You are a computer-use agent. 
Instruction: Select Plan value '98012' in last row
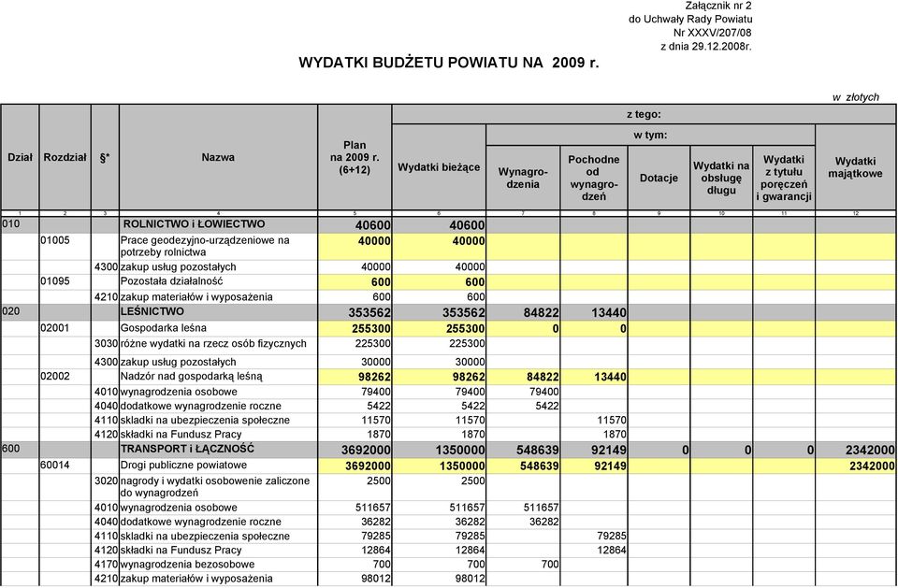coord(376,579)
